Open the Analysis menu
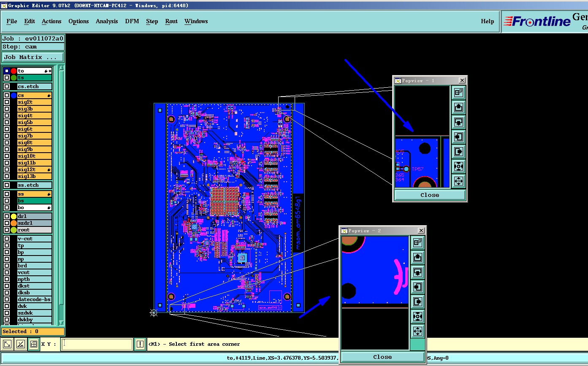 point(107,21)
